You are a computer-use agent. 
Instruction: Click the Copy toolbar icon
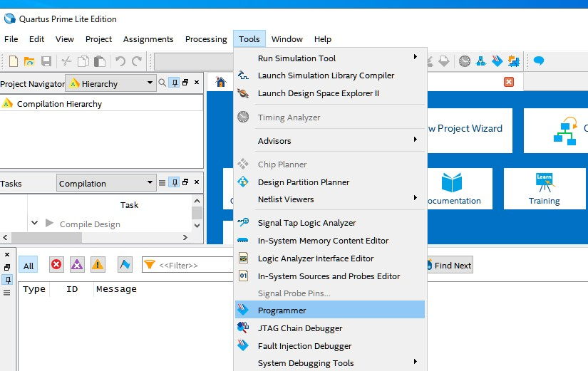(x=83, y=61)
